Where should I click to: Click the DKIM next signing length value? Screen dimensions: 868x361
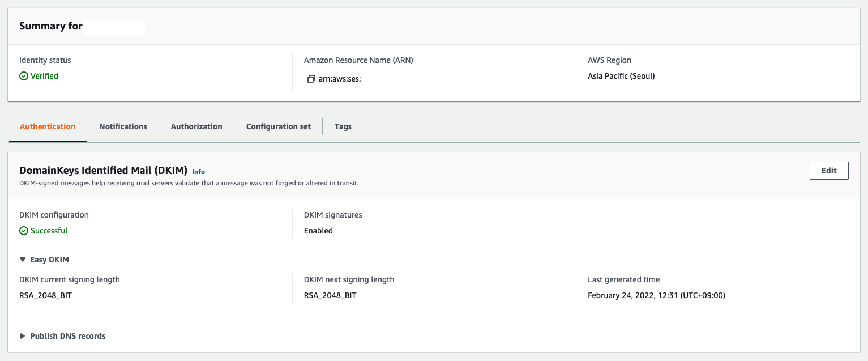pyautogui.click(x=330, y=295)
